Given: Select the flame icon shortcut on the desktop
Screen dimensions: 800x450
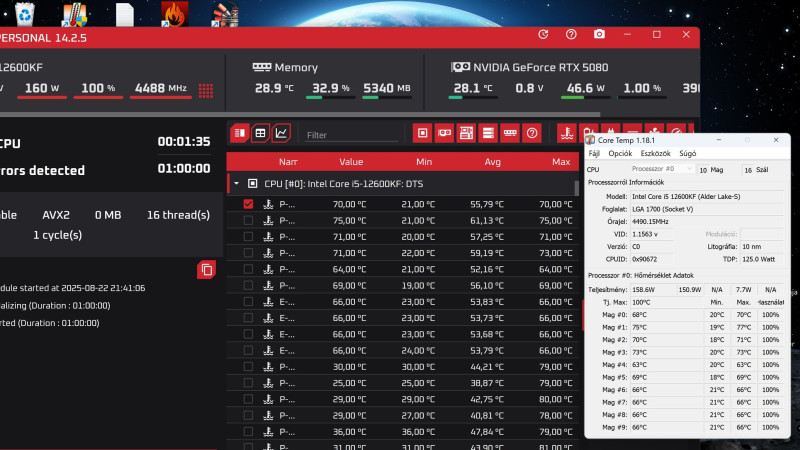Looking at the screenshot, I should [x=174, y=14].
